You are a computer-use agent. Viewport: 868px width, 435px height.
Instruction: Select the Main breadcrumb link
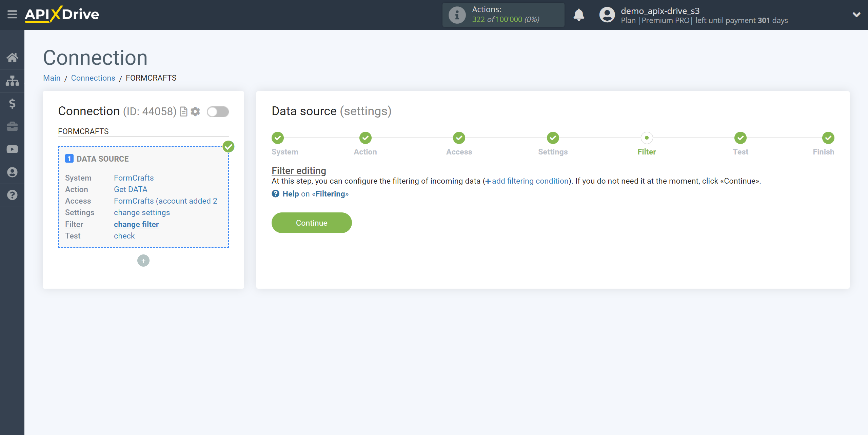(x=52, y=78)
